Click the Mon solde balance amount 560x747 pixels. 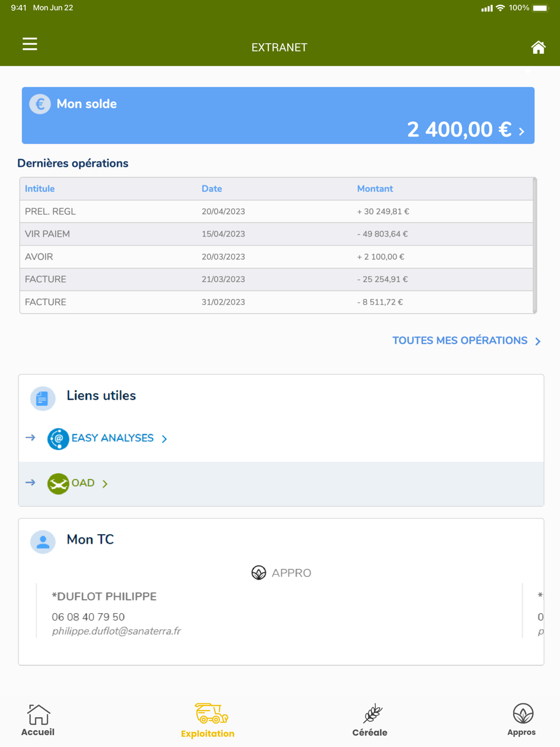pyautogui.click(x=459, y=130)
